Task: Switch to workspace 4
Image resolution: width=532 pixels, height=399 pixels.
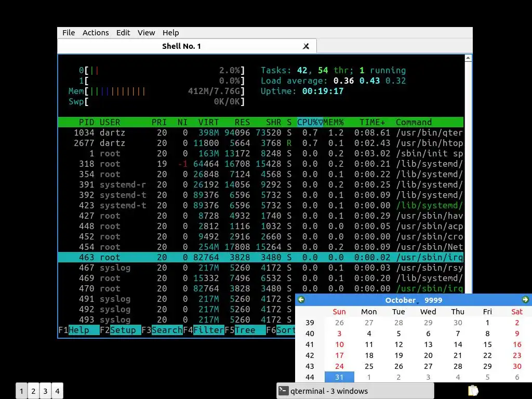Action: pyautogui.click(x=57, y=391)
